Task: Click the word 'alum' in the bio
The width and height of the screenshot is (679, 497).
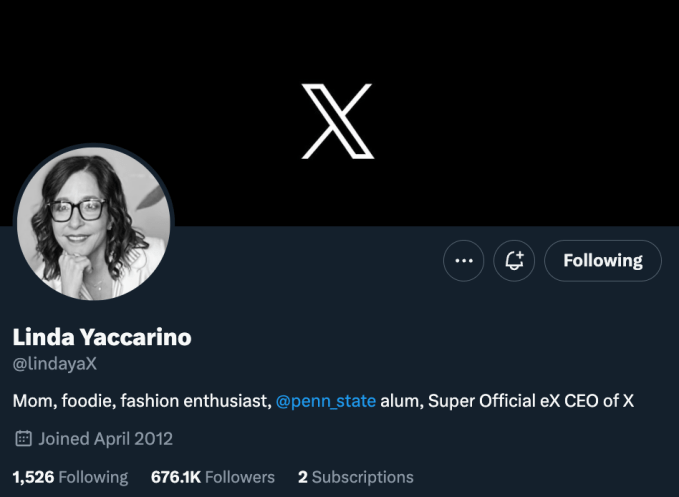Action: point(399,401)
